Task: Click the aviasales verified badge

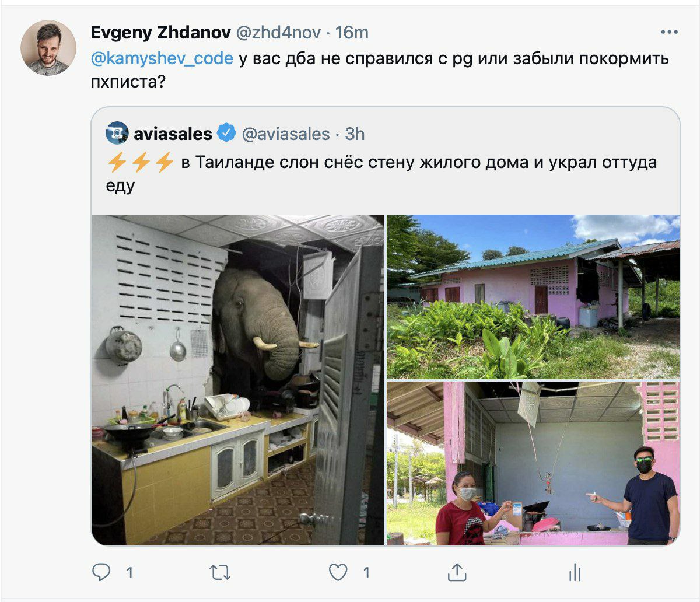Action: 226,134
